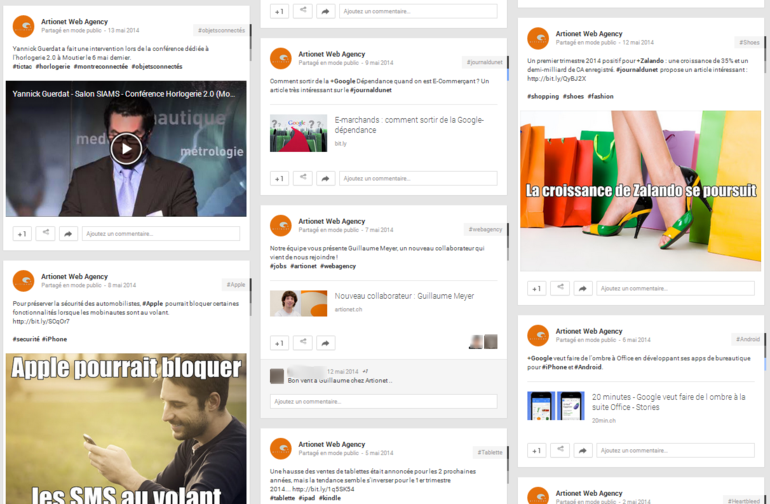Click the #iPhone hashtag under Apple post

55,339
